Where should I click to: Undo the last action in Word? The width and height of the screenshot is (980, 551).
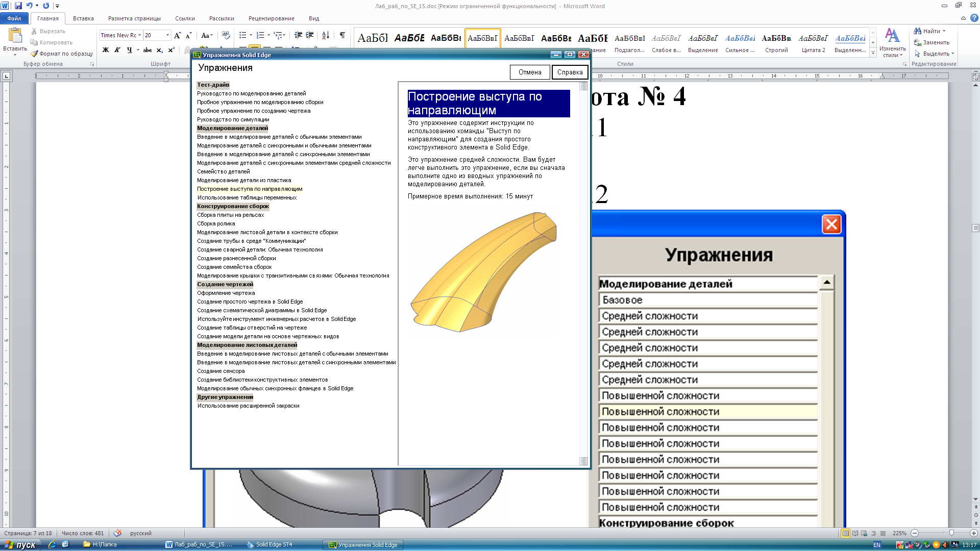tap(29, 6)
